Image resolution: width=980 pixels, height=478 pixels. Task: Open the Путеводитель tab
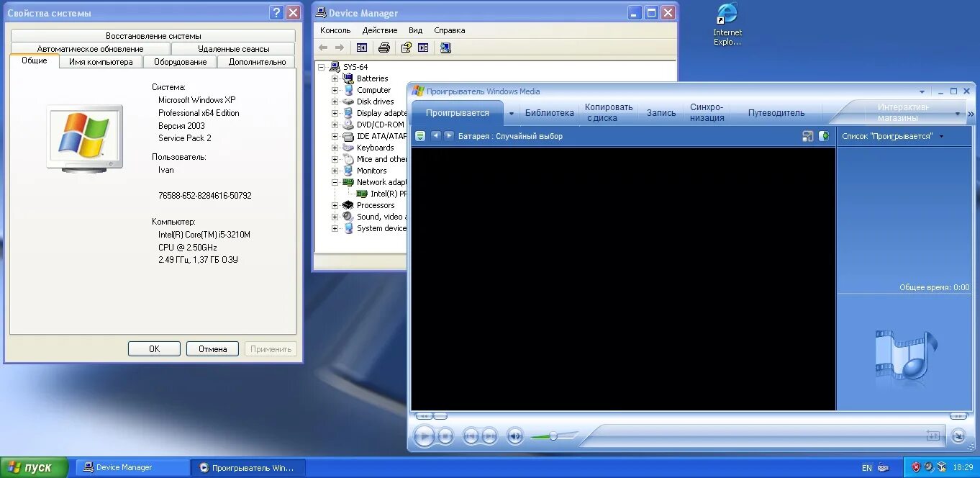776,113
